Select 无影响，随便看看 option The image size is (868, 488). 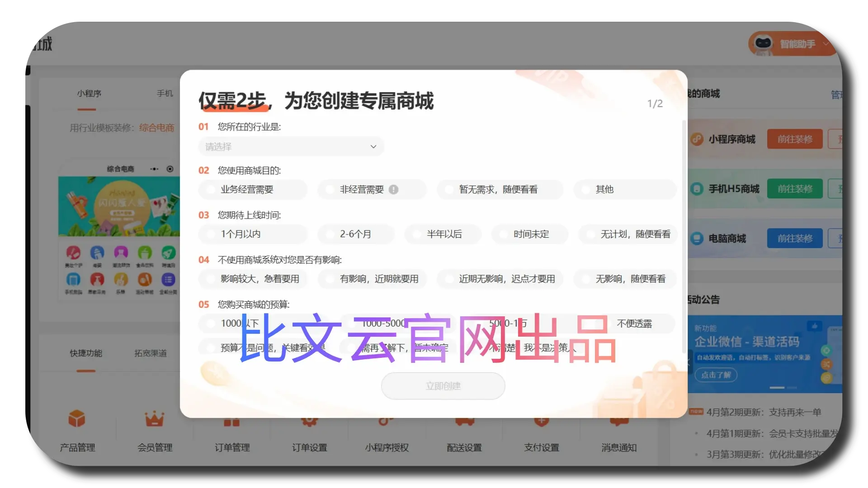tap(625, 279)
